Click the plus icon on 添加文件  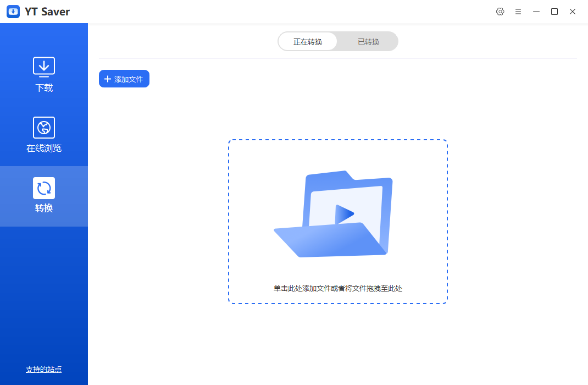pyautogui.click(x=108, y=79)
